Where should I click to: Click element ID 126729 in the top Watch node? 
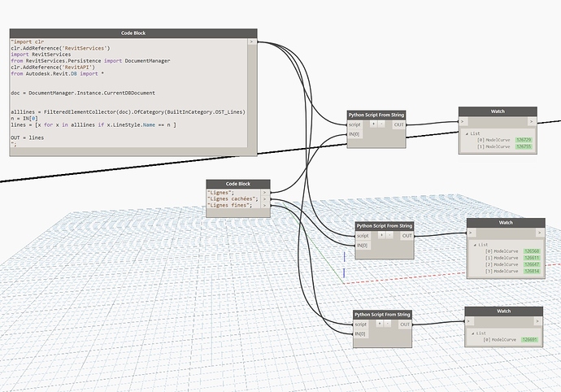[x=524, y=141]
